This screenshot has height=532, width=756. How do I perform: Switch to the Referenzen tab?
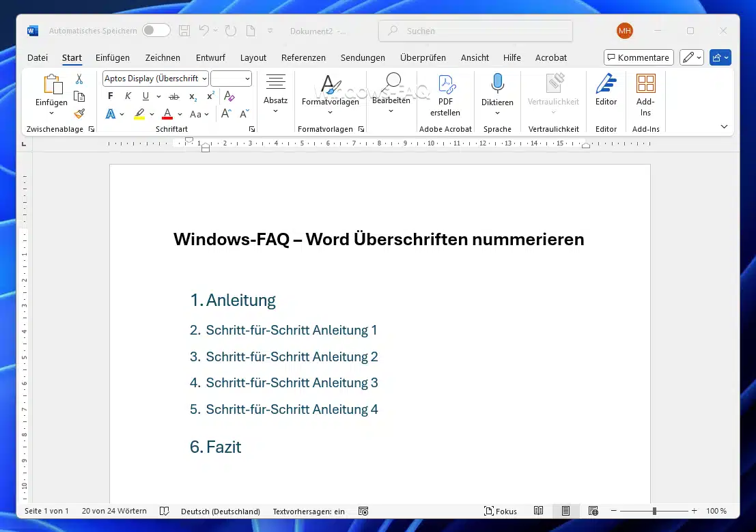coord(303,58)
